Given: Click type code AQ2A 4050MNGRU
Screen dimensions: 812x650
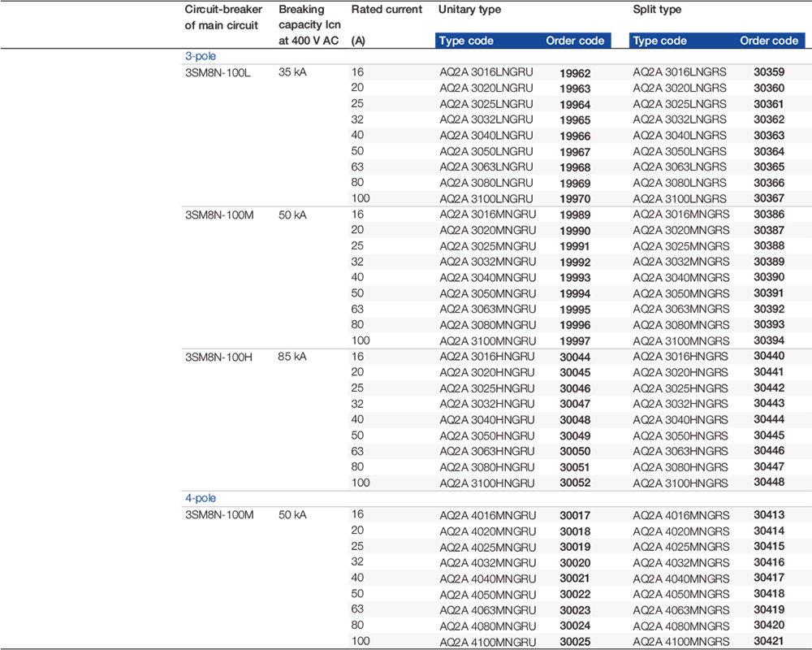Looking at the screenshot, I should 487,595.
